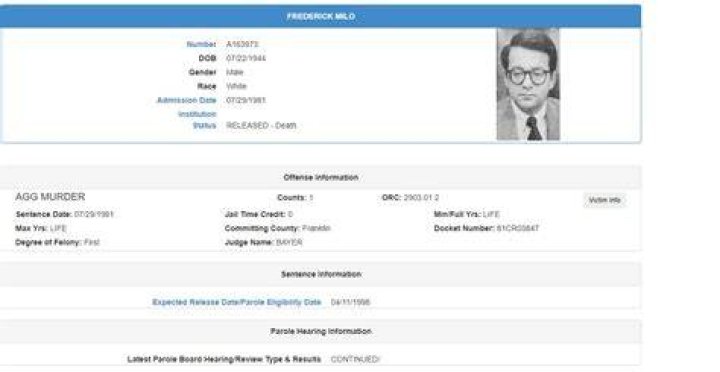Click the ORC code value
The image size is (720, 372).
tap(421, 197)
